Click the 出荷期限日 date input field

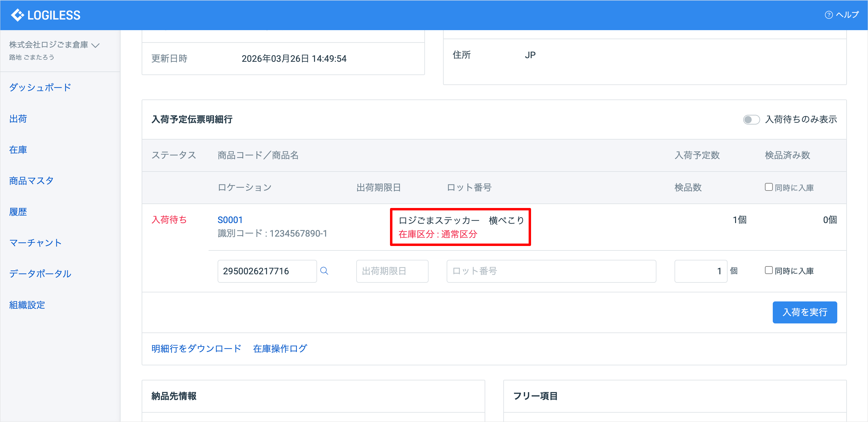pos(392,271)
